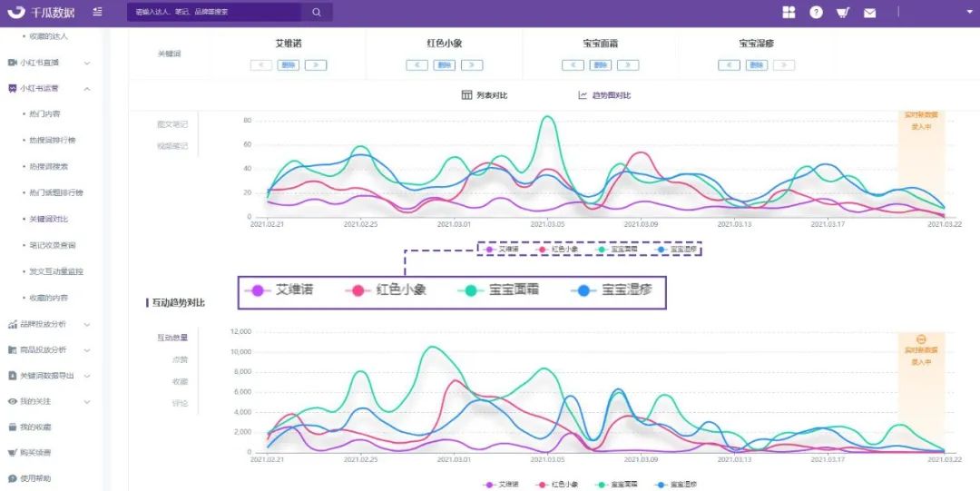Viewport: 980px width, 491px height.
Task: Click the 关键词数据导出 document icon
Action: click(12, 376)
